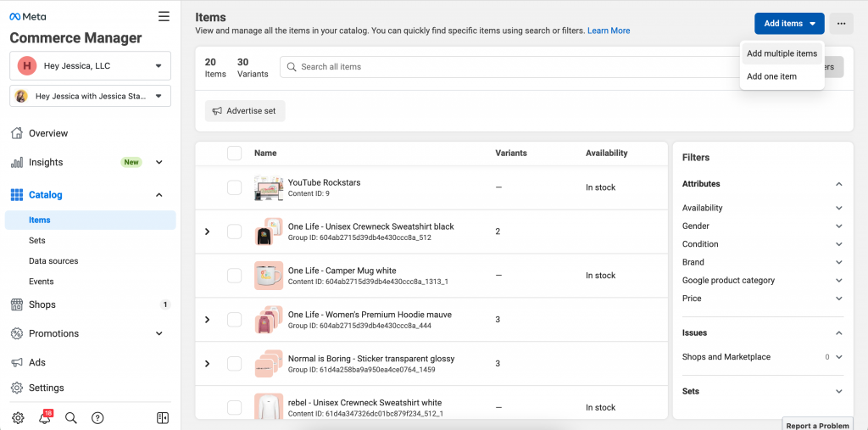Click the Promotions percent icon

[17, 333]
